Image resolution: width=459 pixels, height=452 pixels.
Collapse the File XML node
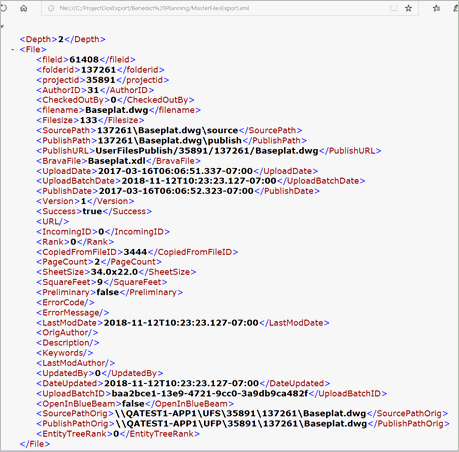pos(13,50)
